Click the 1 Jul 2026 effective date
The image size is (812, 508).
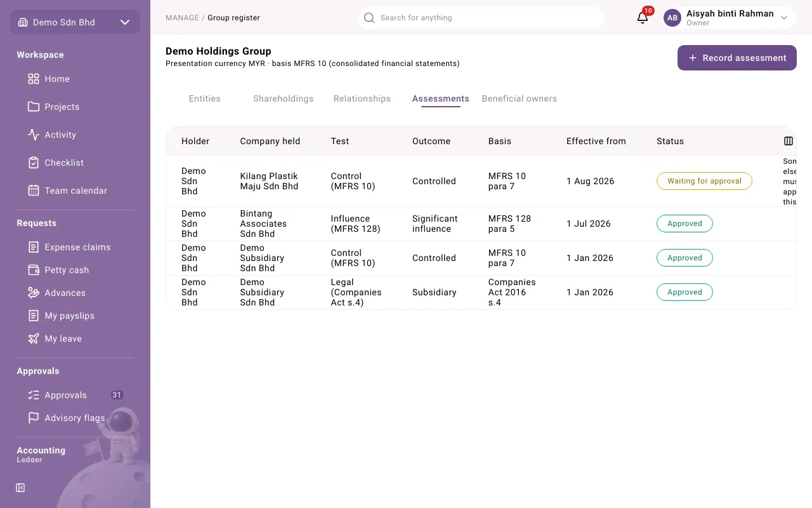589,224
